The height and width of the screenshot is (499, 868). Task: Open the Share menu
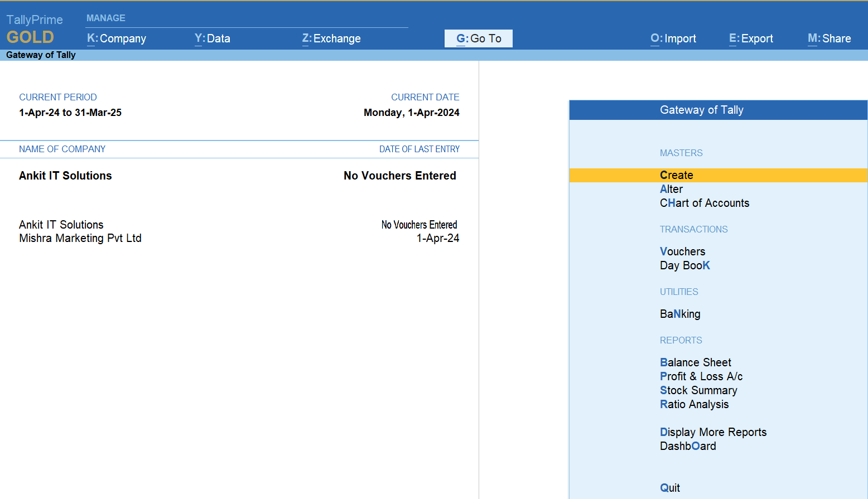(829, 38)
